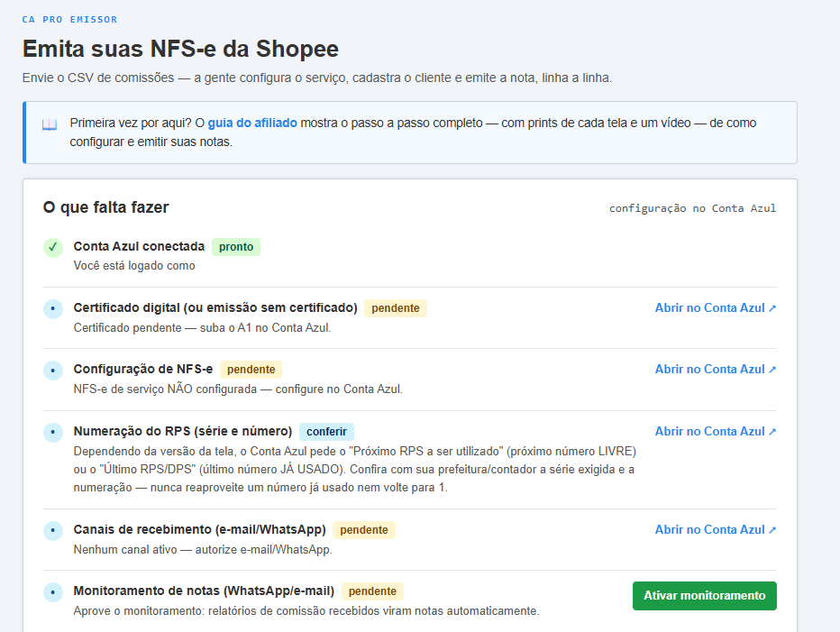Click text Aprove o monitoramento description

point(306,610)
